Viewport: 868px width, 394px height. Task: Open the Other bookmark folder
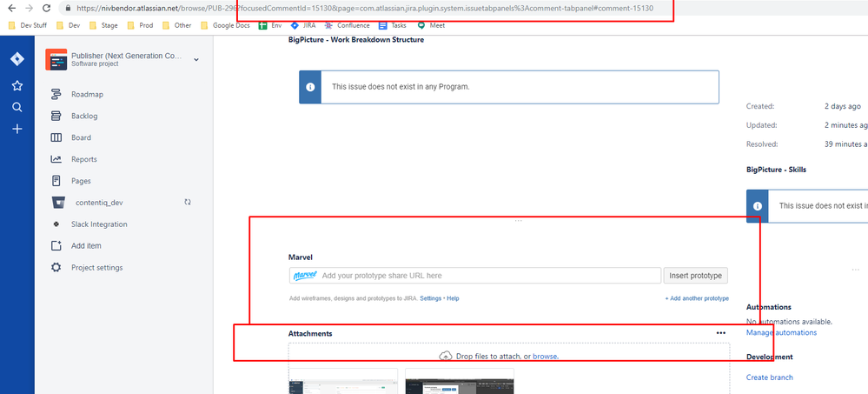point(177,25)
